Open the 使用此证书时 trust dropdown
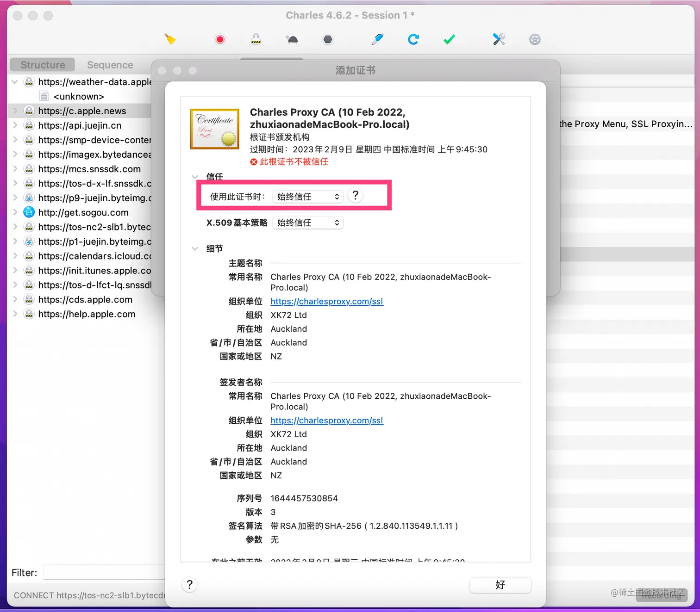The width and height of the screenshot is (700, 612). tap(308, 197)
